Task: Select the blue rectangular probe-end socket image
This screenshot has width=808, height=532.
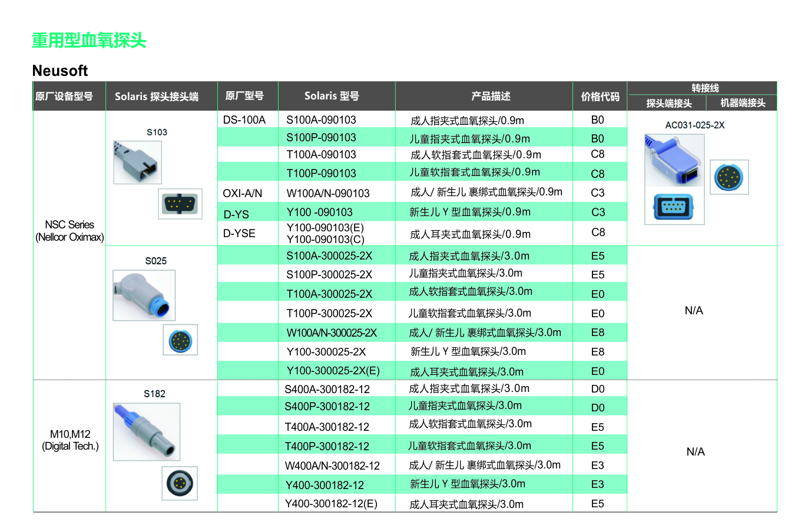Action: click(674, 206)
